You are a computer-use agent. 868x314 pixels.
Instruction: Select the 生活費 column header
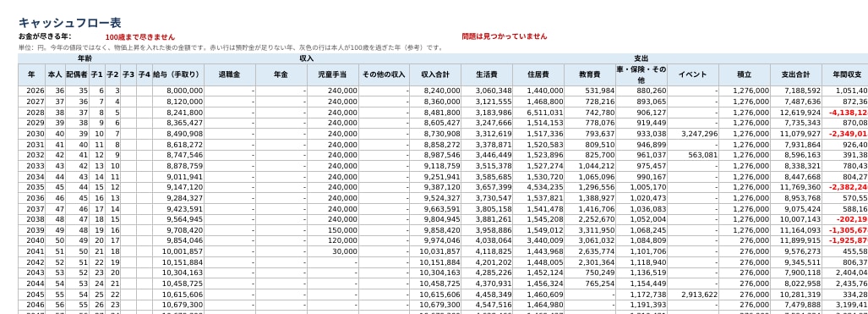point(487,74)
